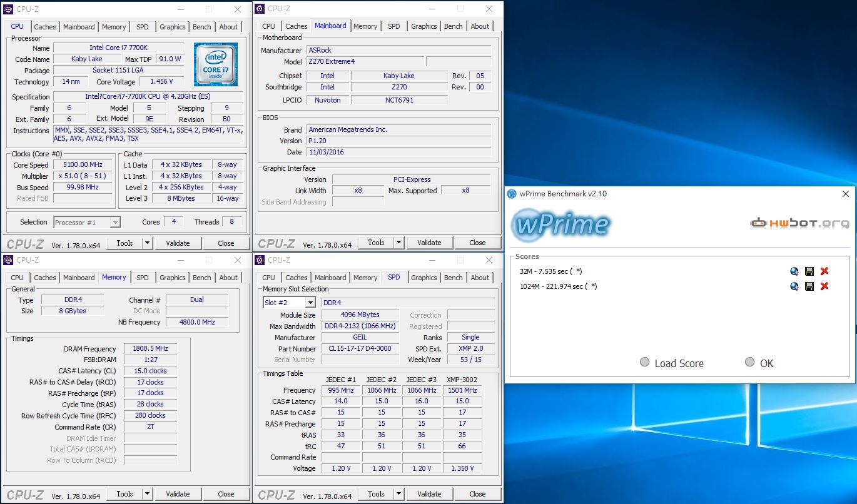This screenshot has width=857, height=504.
Task: Switch to About tab in SPD-tab window
Action: click(x=480, y=278)
